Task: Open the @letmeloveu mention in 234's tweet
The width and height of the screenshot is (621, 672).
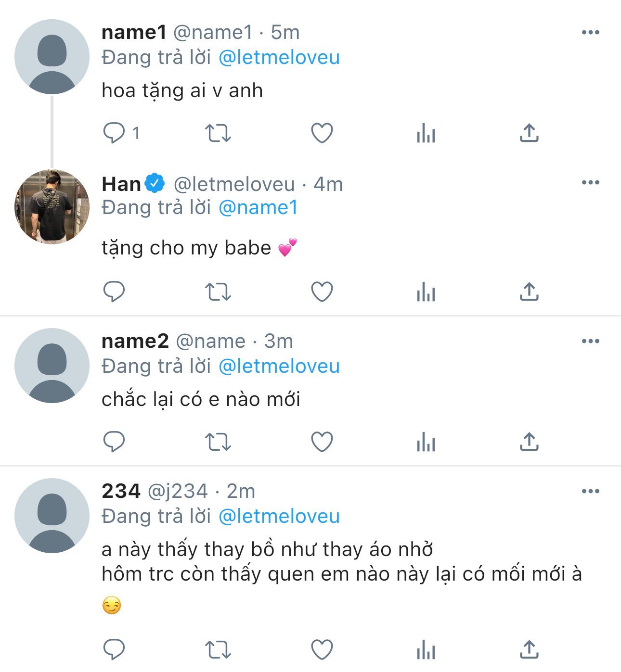Action: pyautogui.click(x=279, y=517)
